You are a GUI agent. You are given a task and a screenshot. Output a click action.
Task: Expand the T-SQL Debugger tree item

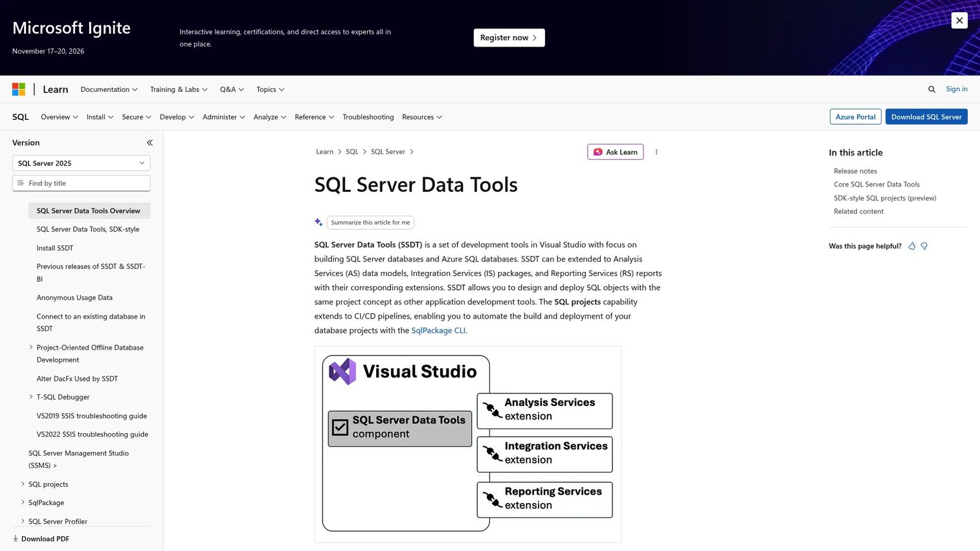click(x=31, y=397)
